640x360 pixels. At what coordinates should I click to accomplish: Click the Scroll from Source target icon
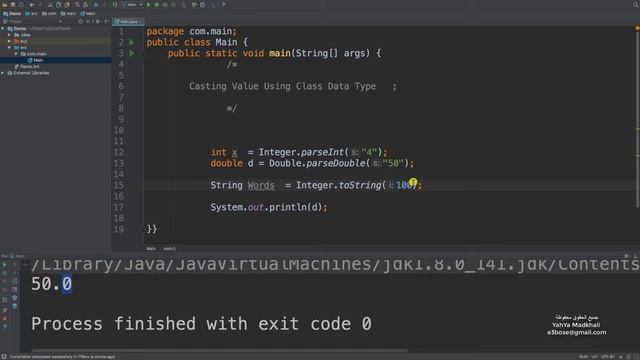80,21
